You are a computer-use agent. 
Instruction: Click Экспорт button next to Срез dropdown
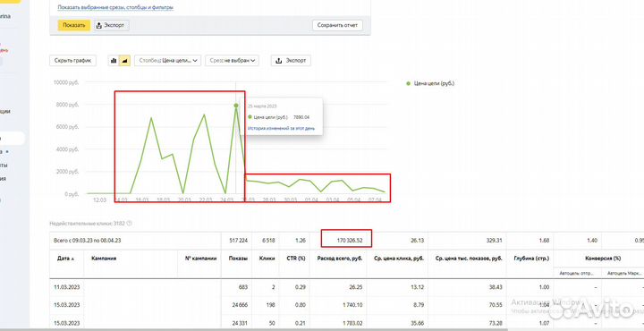[291, 60]
